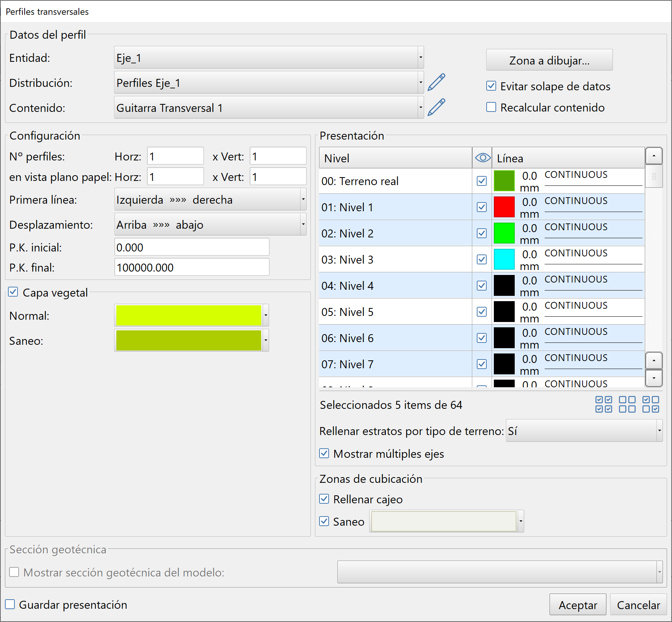Click the Zona a dibujar button
This screenshot has width=672, height=622.
click(x=549, y=60)
